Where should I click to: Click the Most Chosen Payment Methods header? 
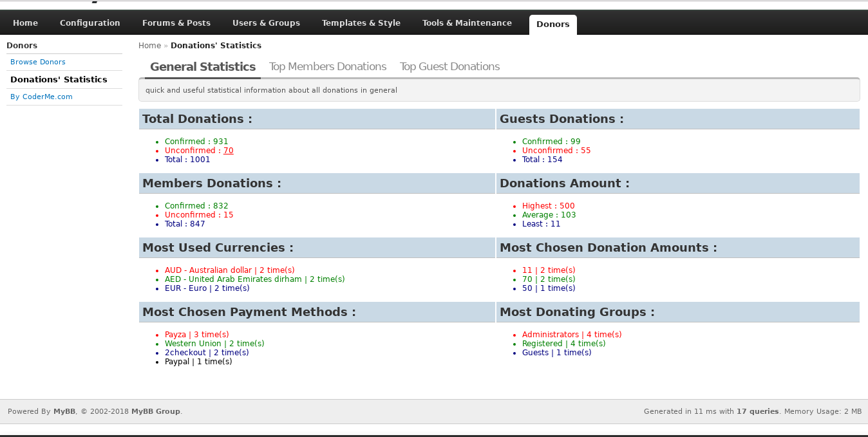coord(249,312)
